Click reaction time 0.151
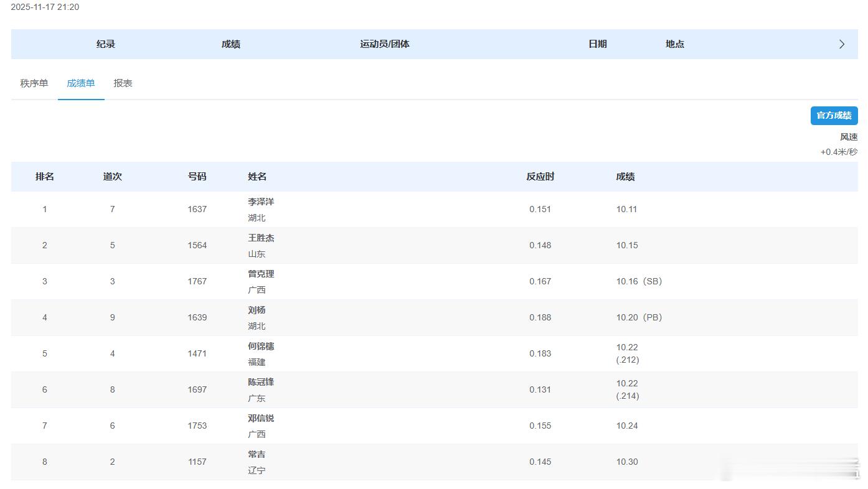This screenshot has width=868, height=489. pos(540,209)
